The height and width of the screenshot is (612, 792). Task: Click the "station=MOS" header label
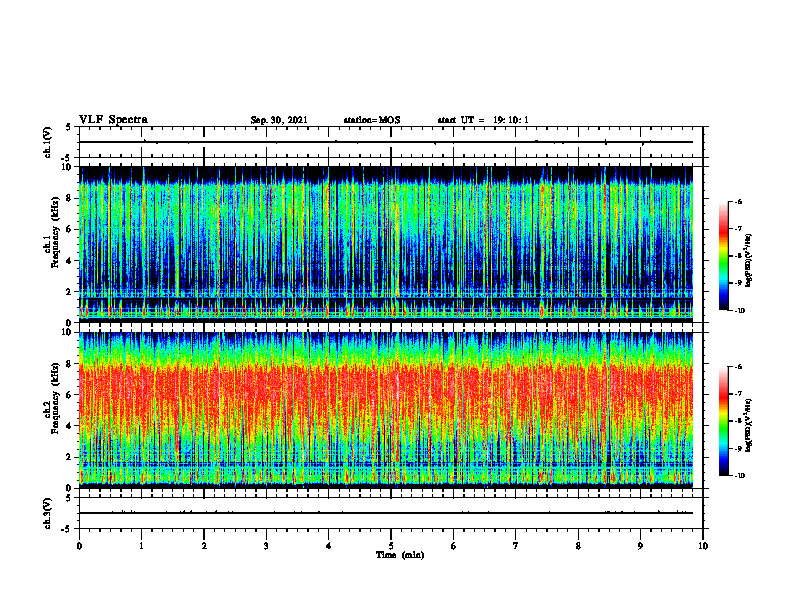(x=372, y=120)
